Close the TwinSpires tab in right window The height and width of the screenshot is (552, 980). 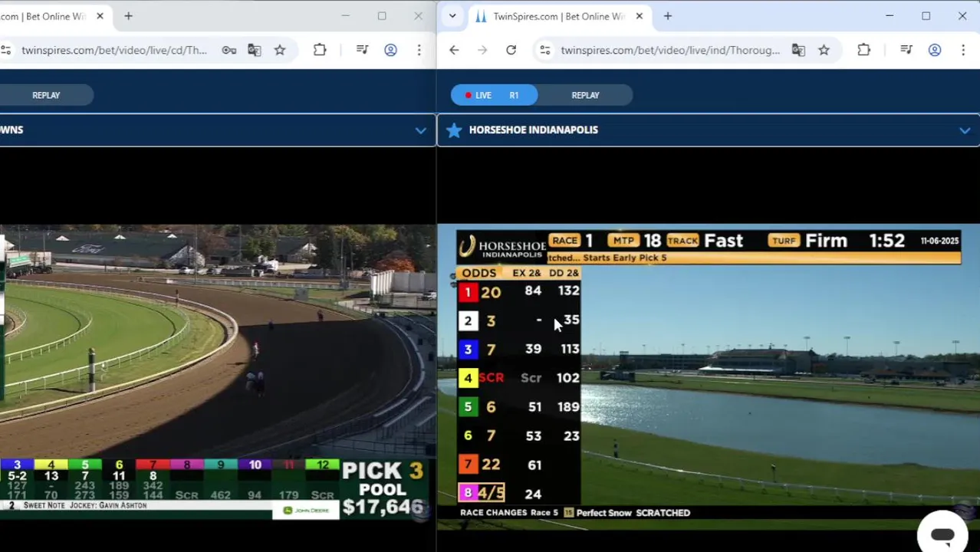639,16
